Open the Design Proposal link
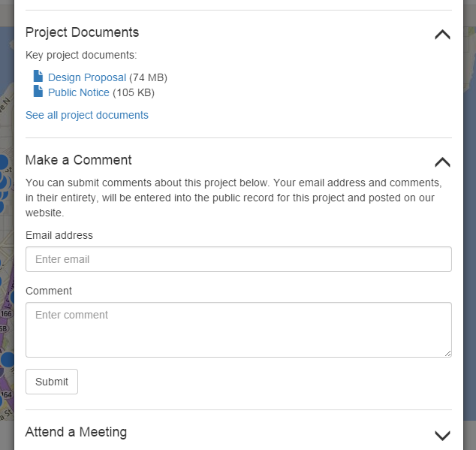Screen dimensions: 476x450 coord(86,77)
